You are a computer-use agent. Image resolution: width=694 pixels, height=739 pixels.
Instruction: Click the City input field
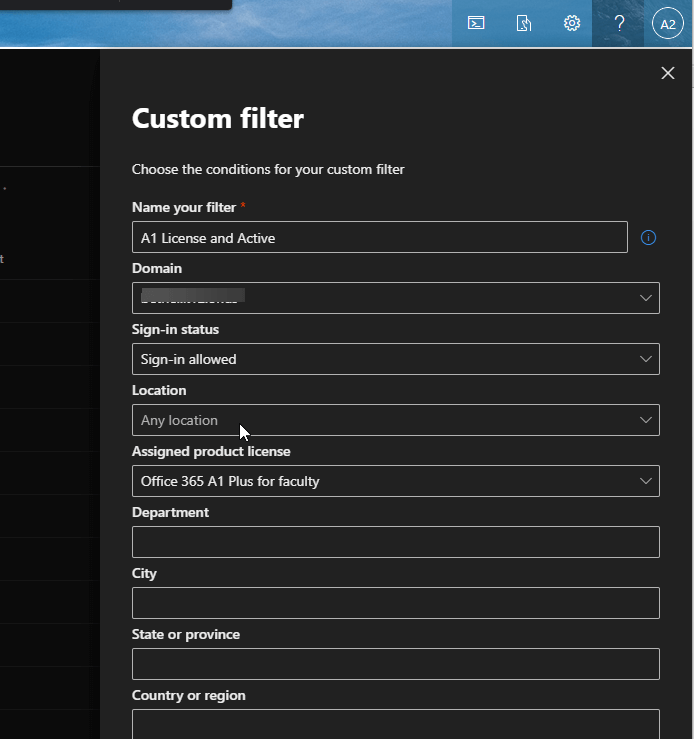pyautogui.click(x=396, y=603)
